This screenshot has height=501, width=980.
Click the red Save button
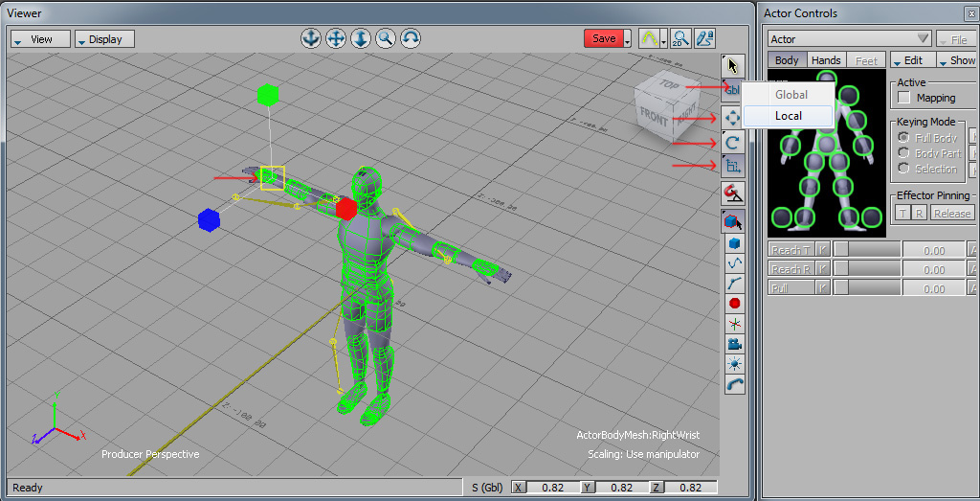(603, 38)
